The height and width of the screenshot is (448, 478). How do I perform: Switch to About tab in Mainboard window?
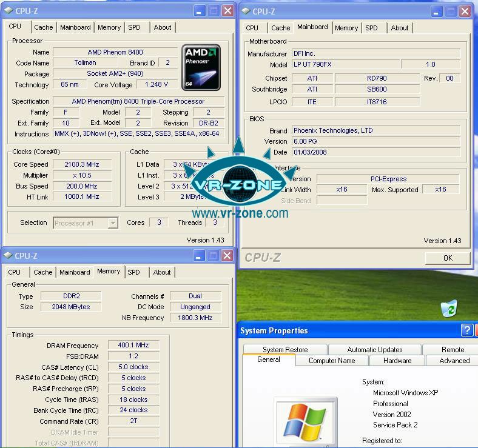pos(400,28)
